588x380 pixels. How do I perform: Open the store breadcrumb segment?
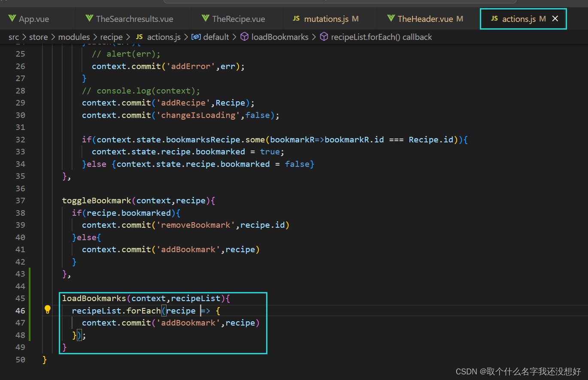pos(39,37)
